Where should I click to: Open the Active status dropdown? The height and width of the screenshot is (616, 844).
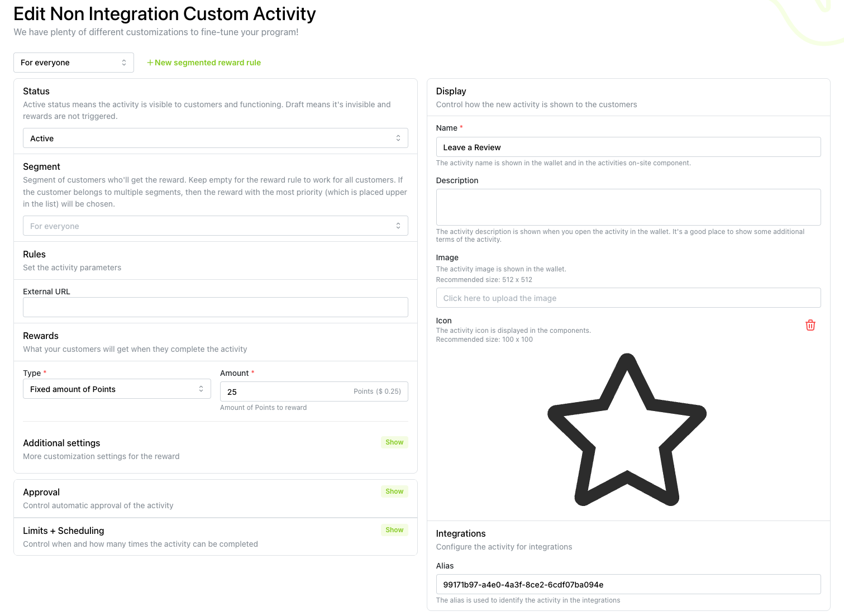[x=216, y=138]
